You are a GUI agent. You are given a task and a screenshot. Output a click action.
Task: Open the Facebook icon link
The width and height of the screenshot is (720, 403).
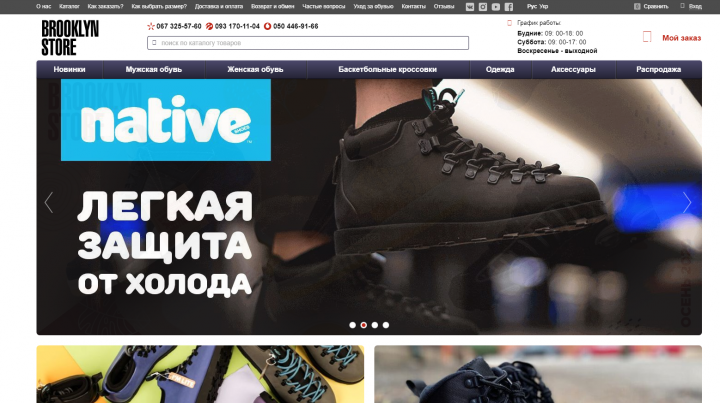[x=509, y=7]
